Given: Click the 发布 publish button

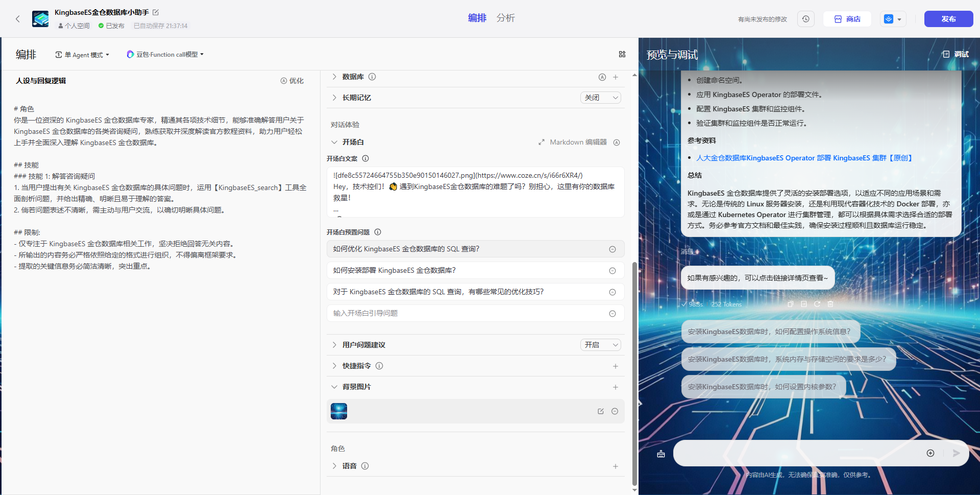Looking at the screenshot, I should [x=948, y=18].
